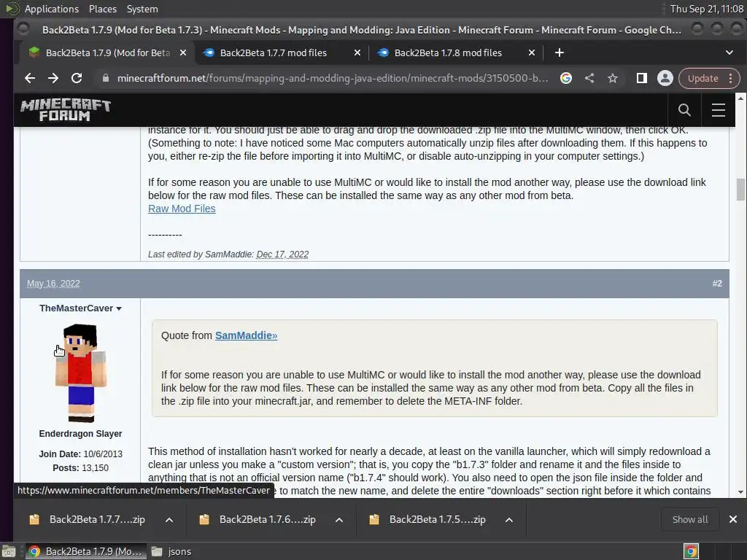
Task: Open the SamMaddie quote link
Action: click(246, 335)
